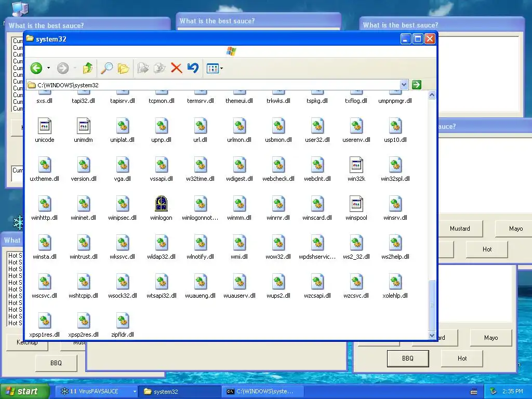Select the ws2_32.dll file icon
Viewport: 532px width, 399px height.
pyautogui.click(x=356, y=243)
